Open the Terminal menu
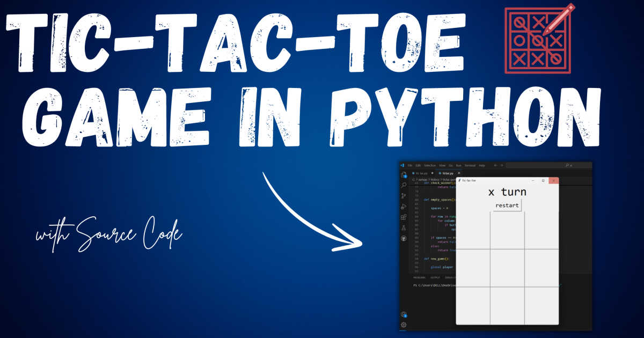The height and width of the screenshot is (338, 644). pos(470,166)
